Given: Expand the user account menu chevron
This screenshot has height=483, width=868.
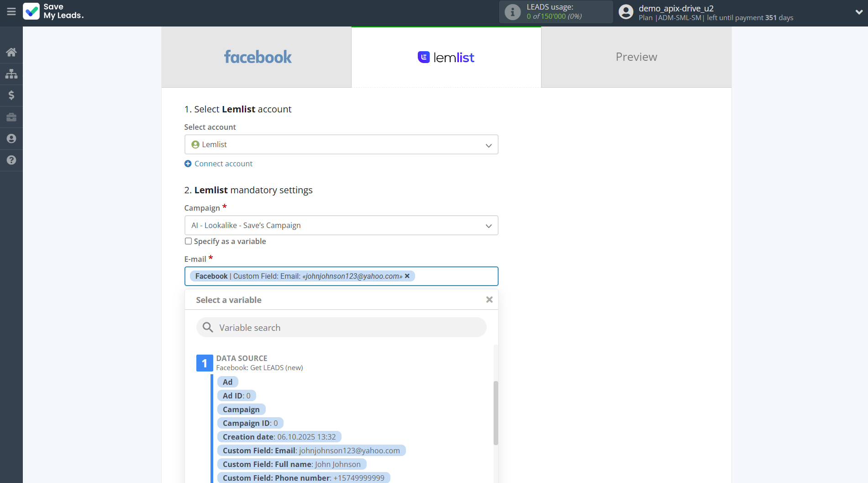Looking at the screenshot, I should click(858, 12).
